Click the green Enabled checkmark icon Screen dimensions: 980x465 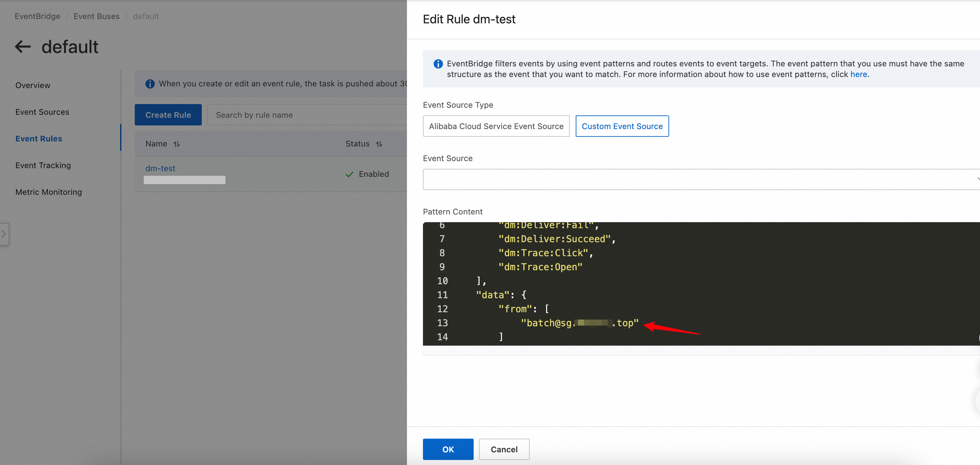point(349,174)
